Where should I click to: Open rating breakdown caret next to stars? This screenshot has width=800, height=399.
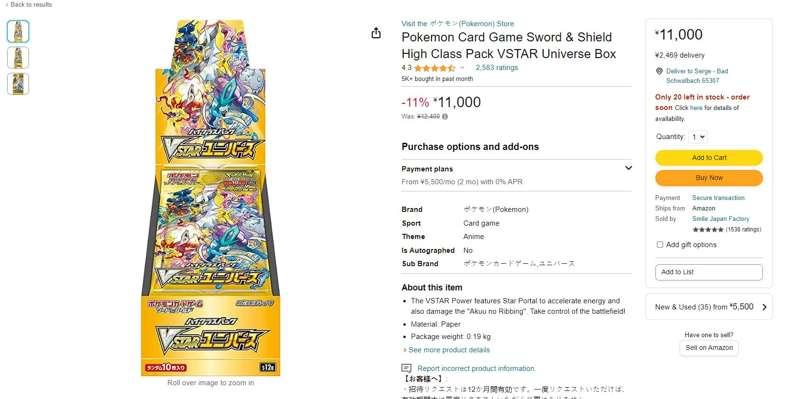[x=462, y=68]
